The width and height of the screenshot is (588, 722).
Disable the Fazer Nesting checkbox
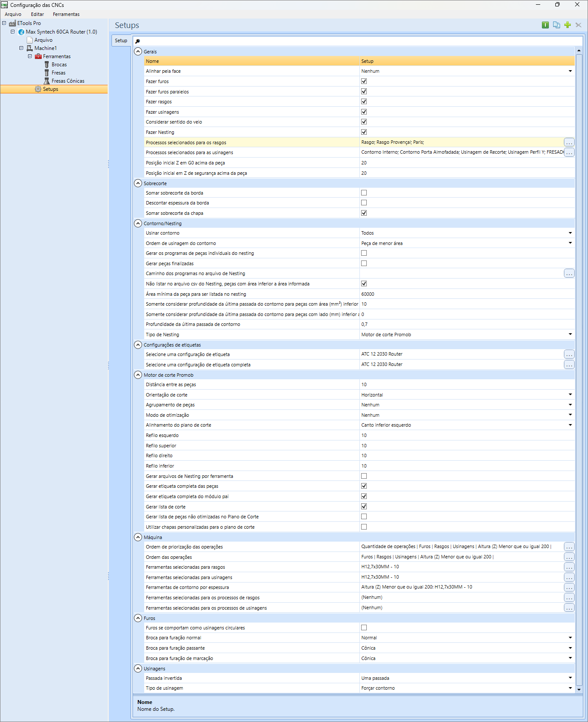point(364,132)
